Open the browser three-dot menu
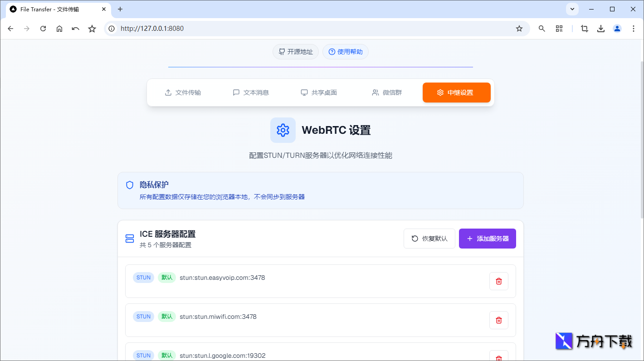The width and height of the screenshot is (644, 361). point(634,28)
